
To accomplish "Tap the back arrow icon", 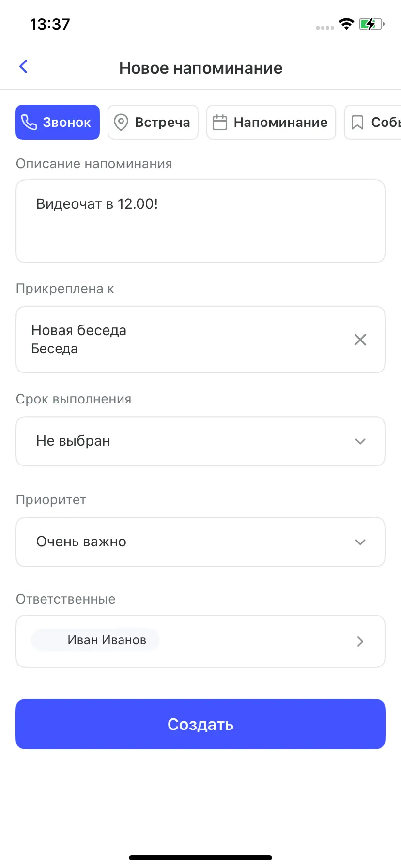I will coord(23,67).
